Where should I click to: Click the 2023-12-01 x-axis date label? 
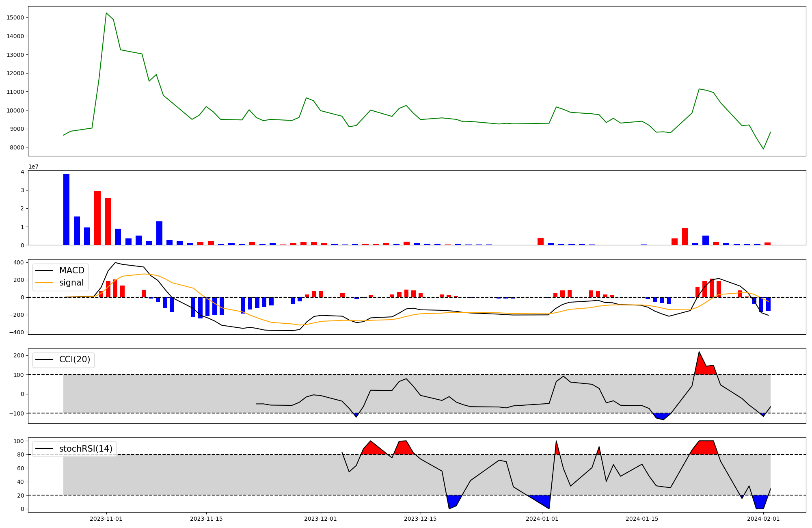point(321,519)
